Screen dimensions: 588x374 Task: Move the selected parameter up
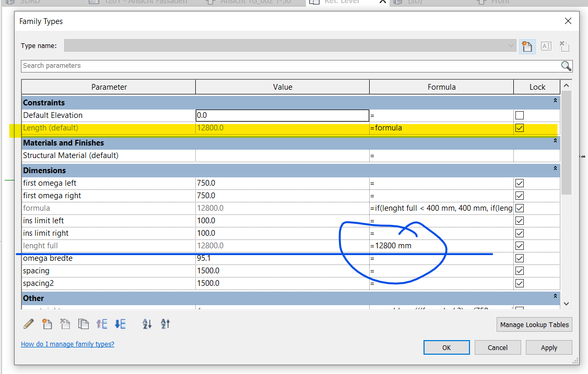point(102,324)
